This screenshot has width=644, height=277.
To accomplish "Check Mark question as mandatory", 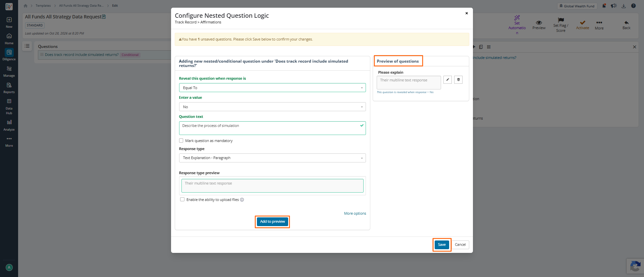I will point(181,141).
